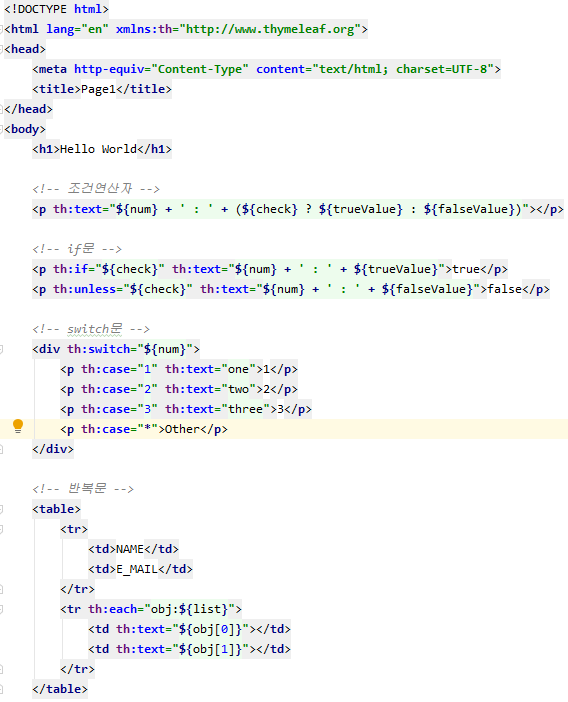This screenshot has height=702, width=568.
Task: Click the if문 comment line
Action: coord(77,248)
